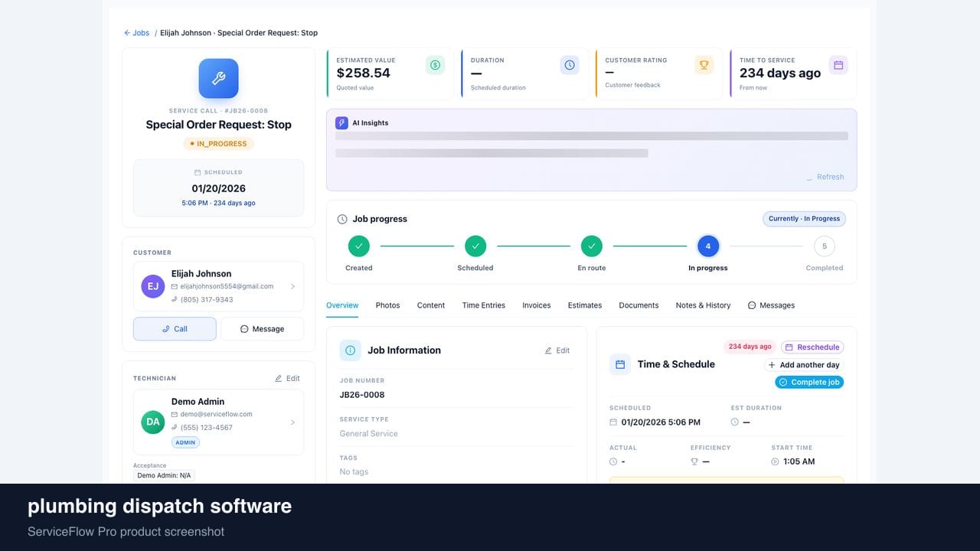Open the Messages tab
The height and width of the screenshot is (551, 980).
click(x=771, y=305)
